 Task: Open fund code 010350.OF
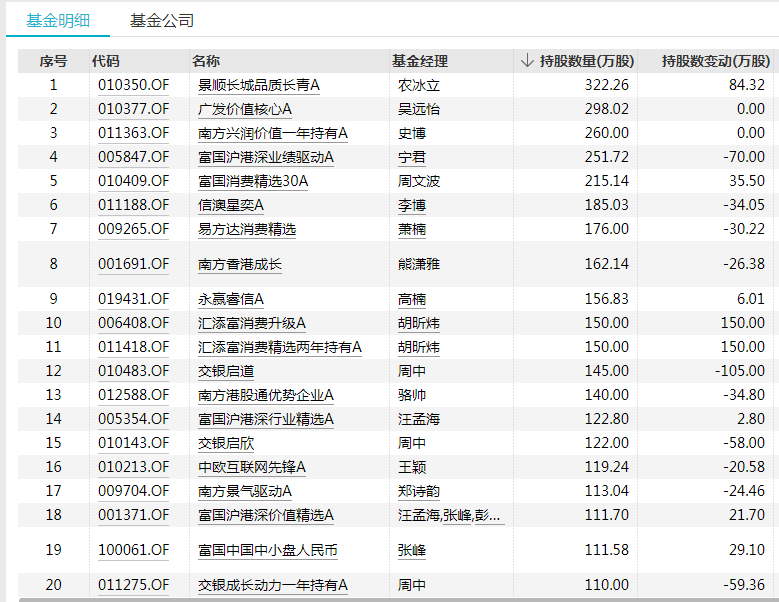tap(133, 85)
